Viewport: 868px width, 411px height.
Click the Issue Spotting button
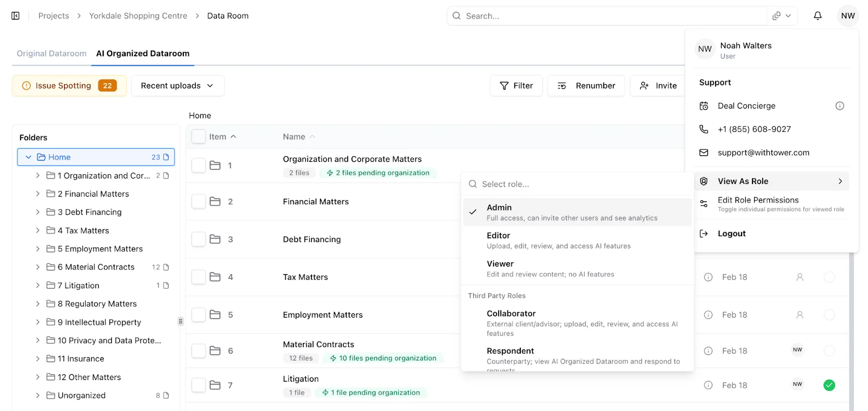(x=69, y=86)
